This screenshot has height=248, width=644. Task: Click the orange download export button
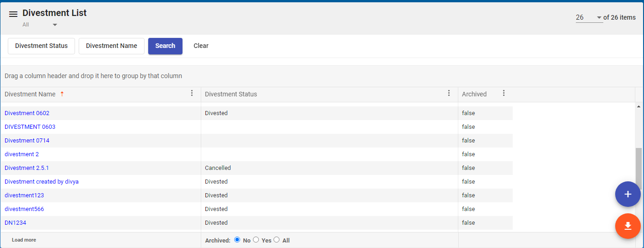click(628, 226)
